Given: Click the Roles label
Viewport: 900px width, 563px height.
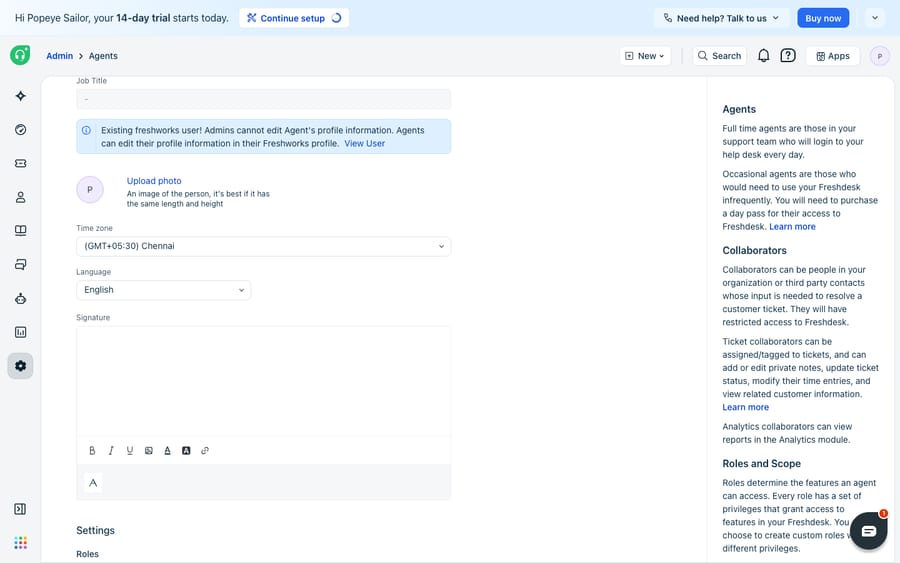Looking at the screenshot, I should point(87,554).
